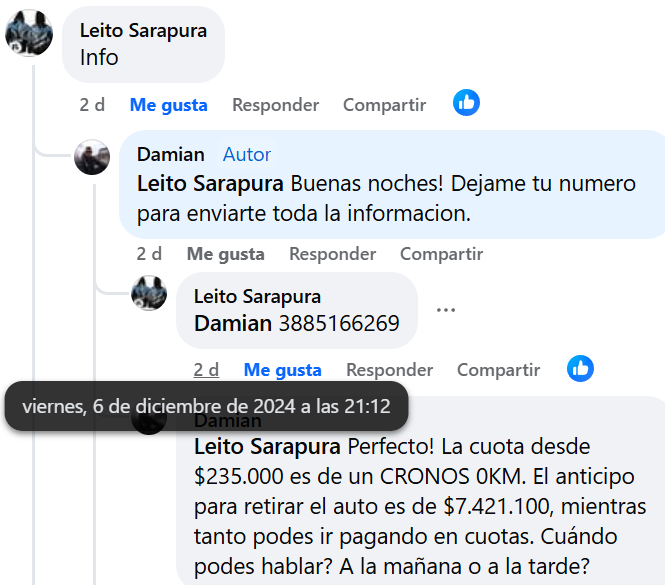Click the Leito Sarapura mention in Damian's first reply
Viewport: 665px width, 585px height.
[212, 184]
